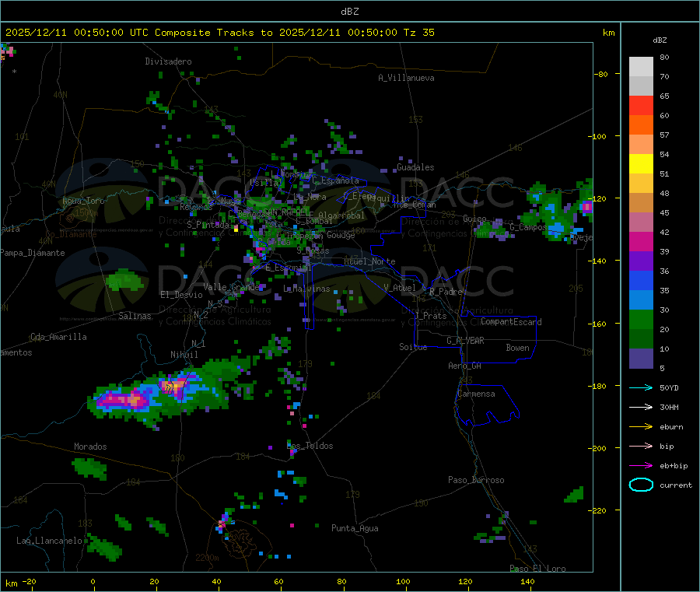Click the 'eb+bip' legend label
Image resolution: width=700 pixels, height=592 pixels.
pyautogui.click(x=674, y=466)
